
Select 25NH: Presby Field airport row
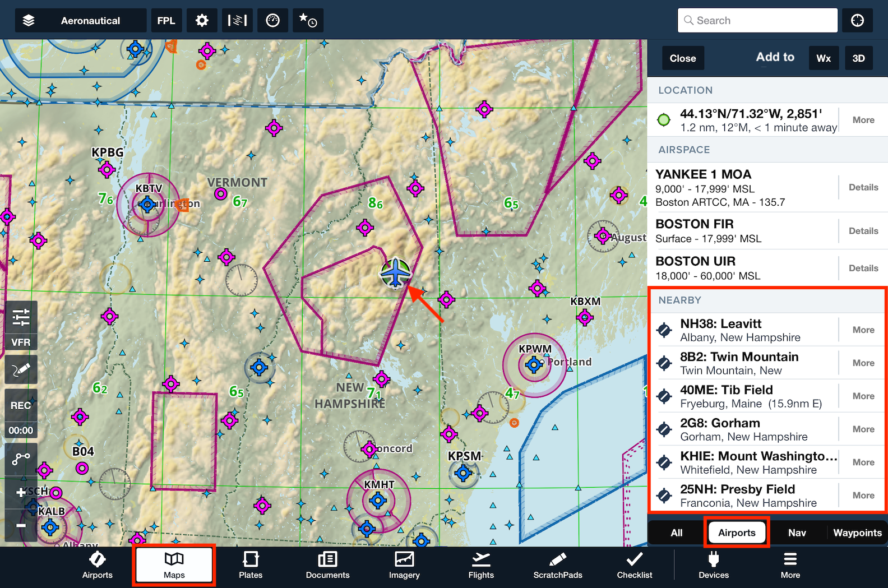click(x=744, y=496)
